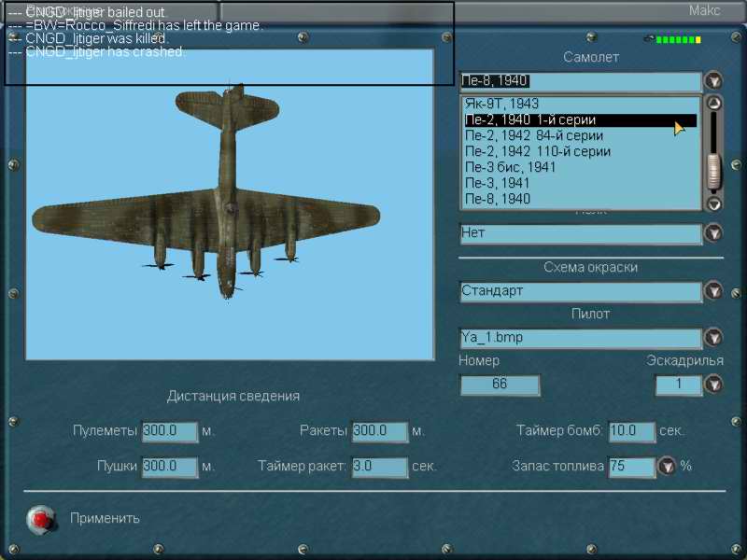Focus the Номер field showing 66
The image size is (747, 560).
click(x=500, y=385)
